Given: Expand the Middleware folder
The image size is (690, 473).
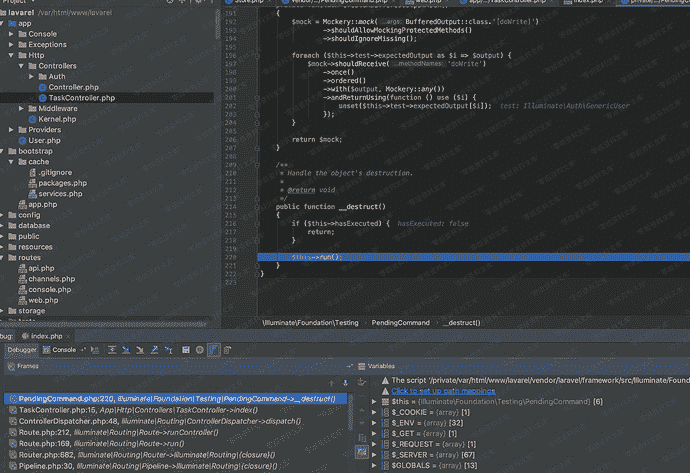Looking at the screenshot, I should coord(24,108).
